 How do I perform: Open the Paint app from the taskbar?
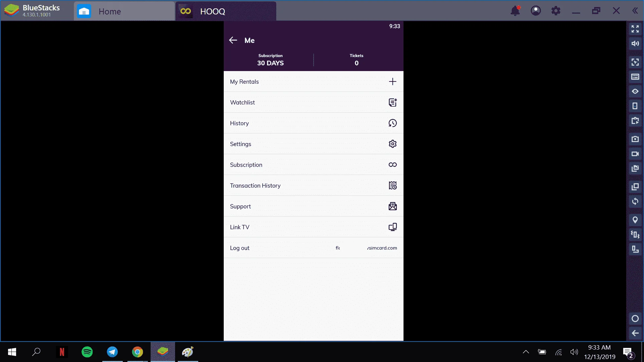click(188, 352)
